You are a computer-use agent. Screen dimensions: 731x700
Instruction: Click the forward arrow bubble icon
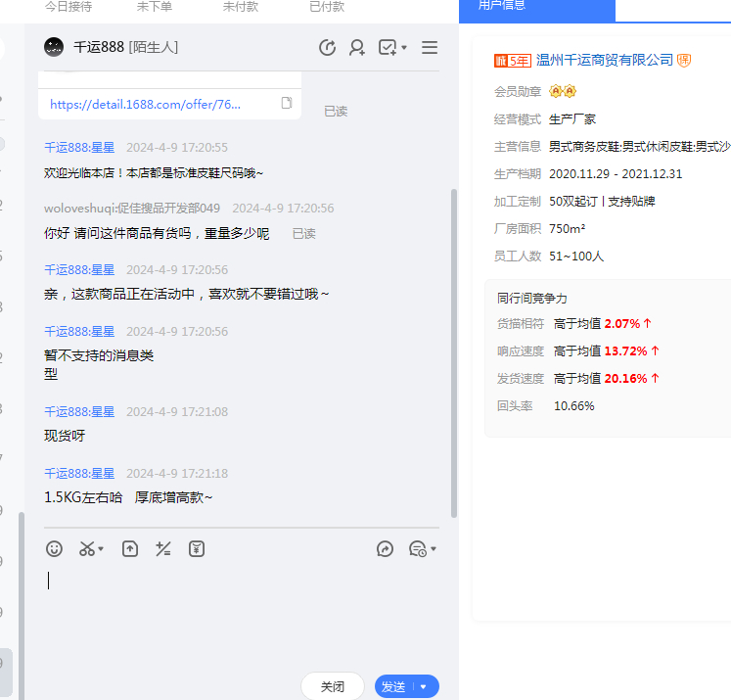pyautogui.click(x=385, y=549)
